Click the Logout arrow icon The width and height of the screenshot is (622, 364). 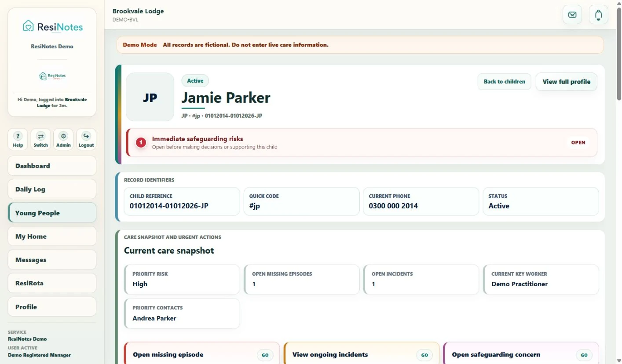tap(86, 136)
